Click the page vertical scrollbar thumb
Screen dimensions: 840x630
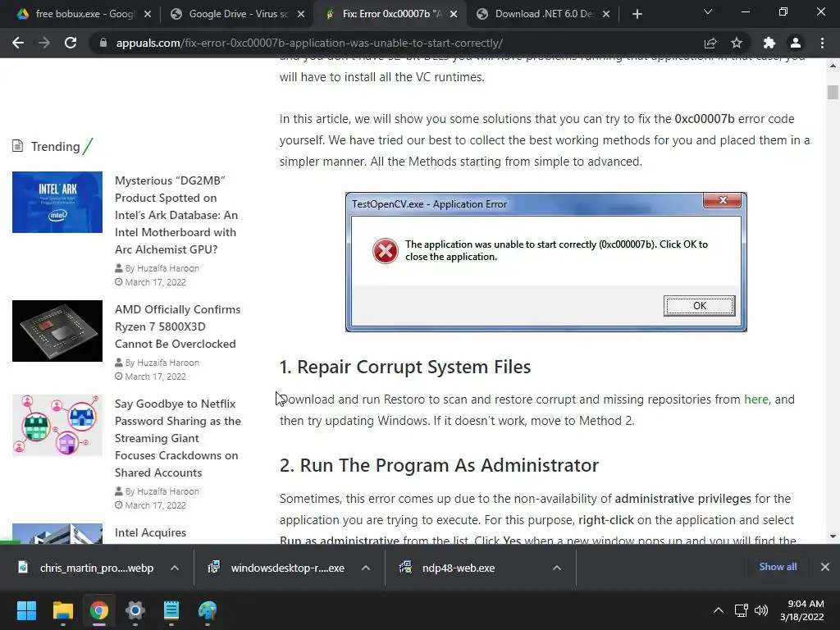click(833, 92)
